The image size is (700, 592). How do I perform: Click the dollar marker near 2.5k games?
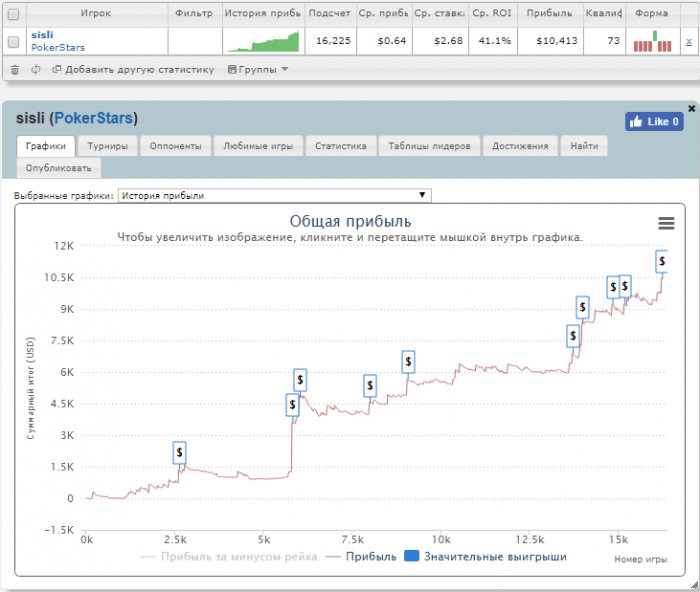179,452
